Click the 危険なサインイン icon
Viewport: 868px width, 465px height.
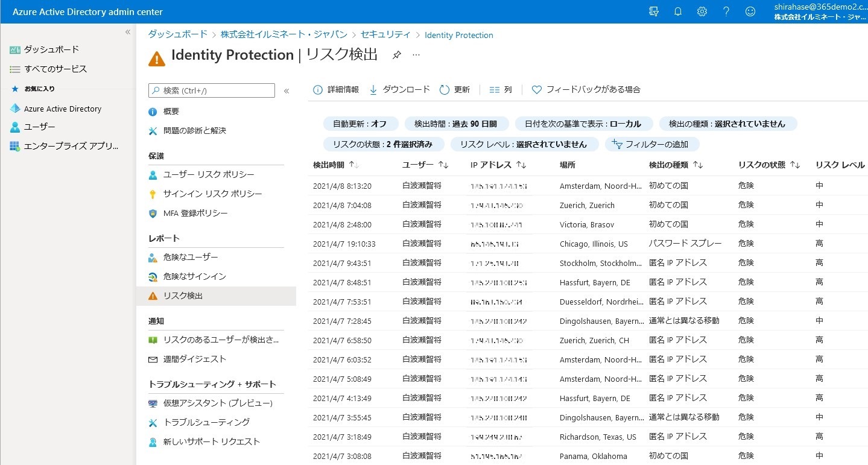[153, 277]
